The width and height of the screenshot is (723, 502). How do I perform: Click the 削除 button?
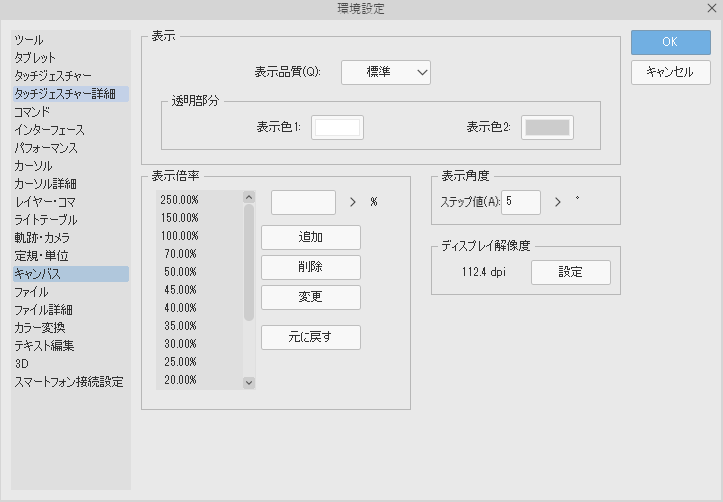311,267
